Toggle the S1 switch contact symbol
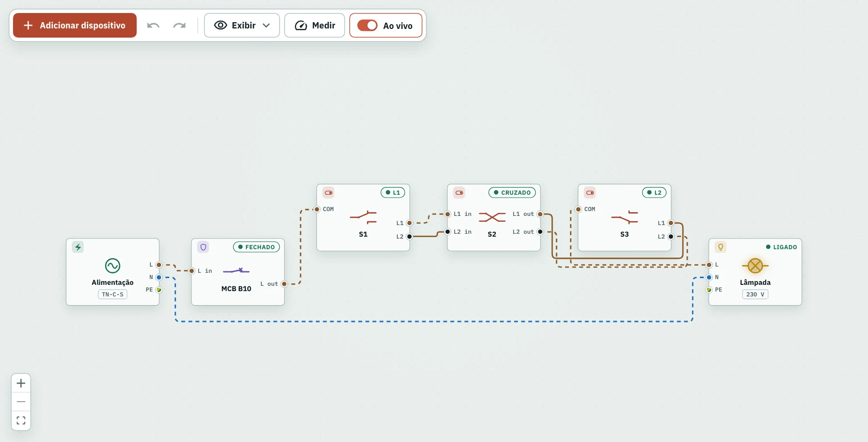The height and width of the screenshot is (442, 868). click(363, 217)
